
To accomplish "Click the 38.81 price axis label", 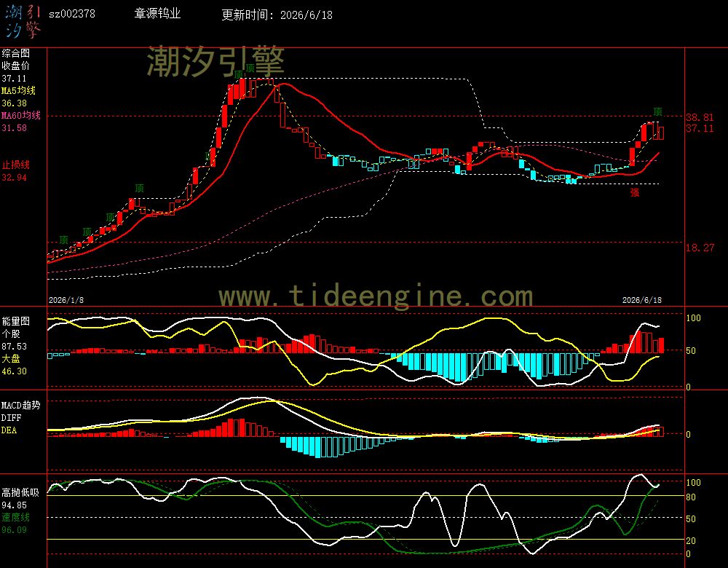I will coord(700,117).
